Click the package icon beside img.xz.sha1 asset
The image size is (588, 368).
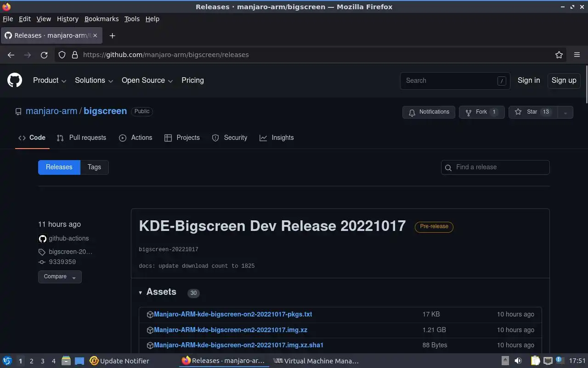pos(150,345)
